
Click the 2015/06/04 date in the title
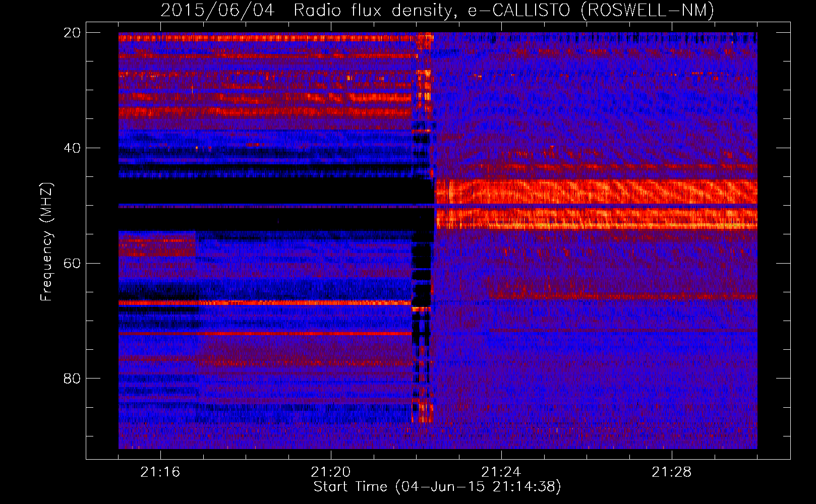coord(217,10)
